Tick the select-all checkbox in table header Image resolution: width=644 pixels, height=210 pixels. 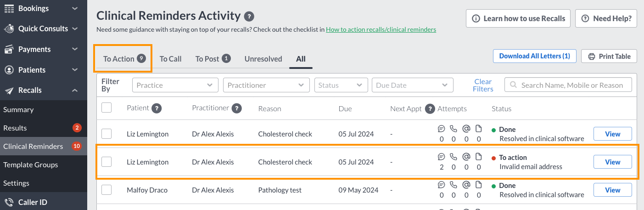tap(106, 108)
